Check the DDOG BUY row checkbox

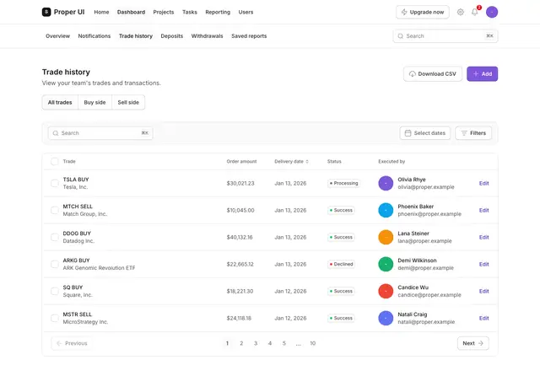[x=54, y=237]
